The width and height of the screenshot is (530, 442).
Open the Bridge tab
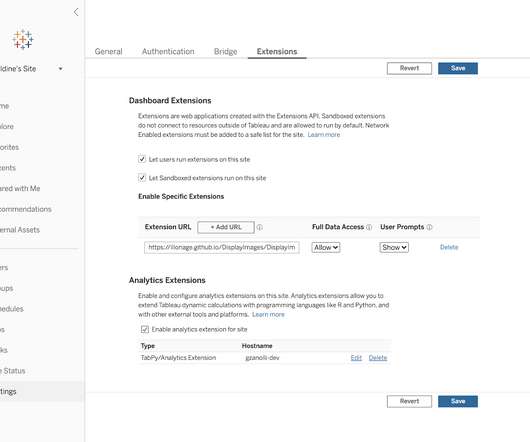[225, 52]
